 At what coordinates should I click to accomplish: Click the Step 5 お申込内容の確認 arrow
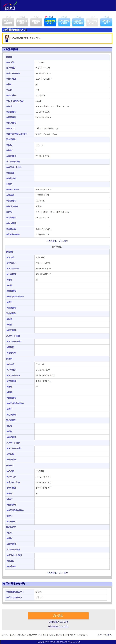pos(64,22)
